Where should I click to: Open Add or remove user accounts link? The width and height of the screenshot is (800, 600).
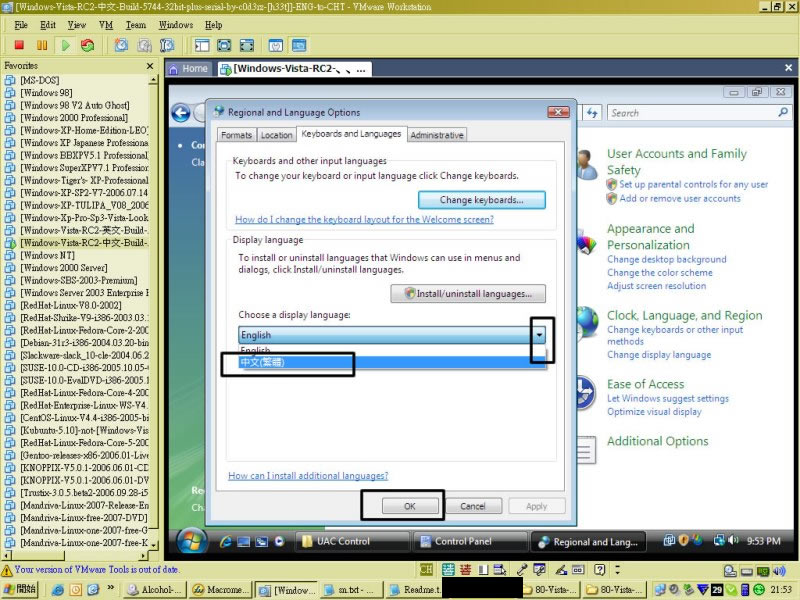680,198
